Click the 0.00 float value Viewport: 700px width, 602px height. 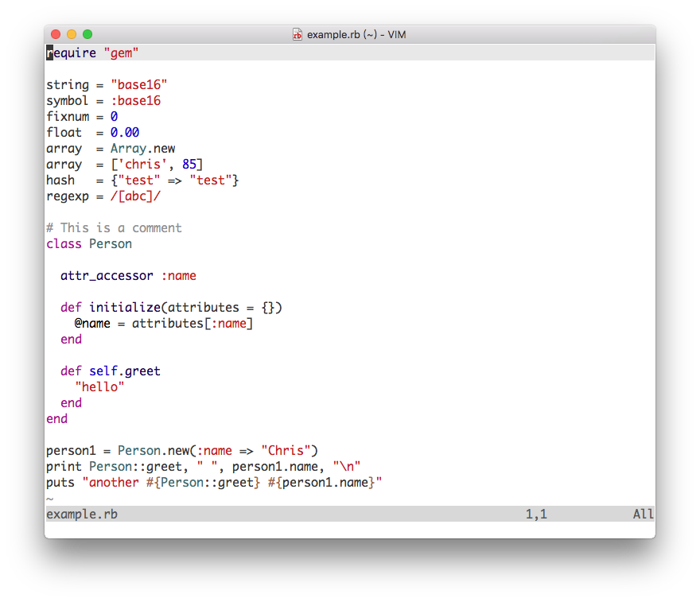tap(125, 133)
